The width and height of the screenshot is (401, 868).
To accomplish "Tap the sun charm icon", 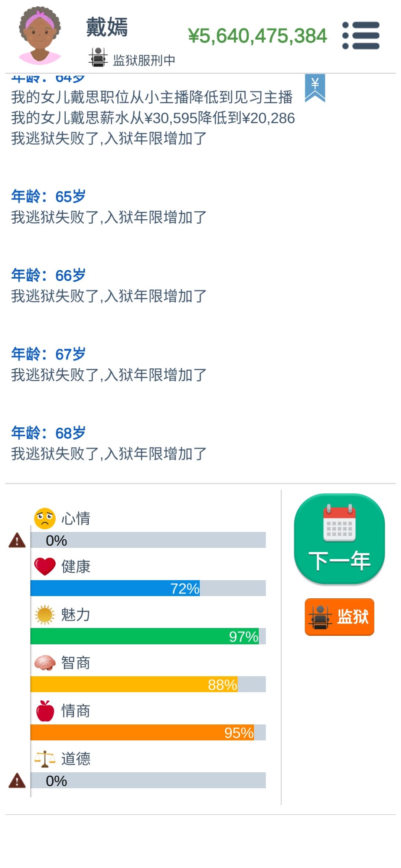I will point(45,615).
